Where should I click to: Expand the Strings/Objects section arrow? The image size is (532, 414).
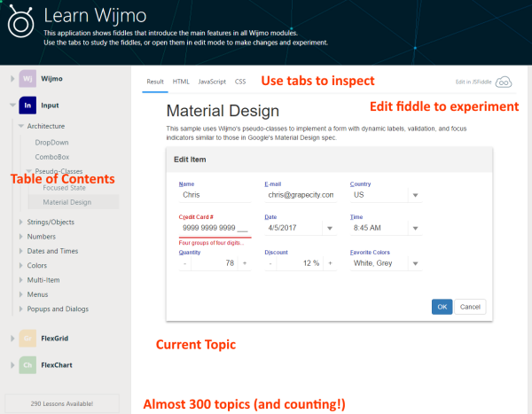[20, 222]
